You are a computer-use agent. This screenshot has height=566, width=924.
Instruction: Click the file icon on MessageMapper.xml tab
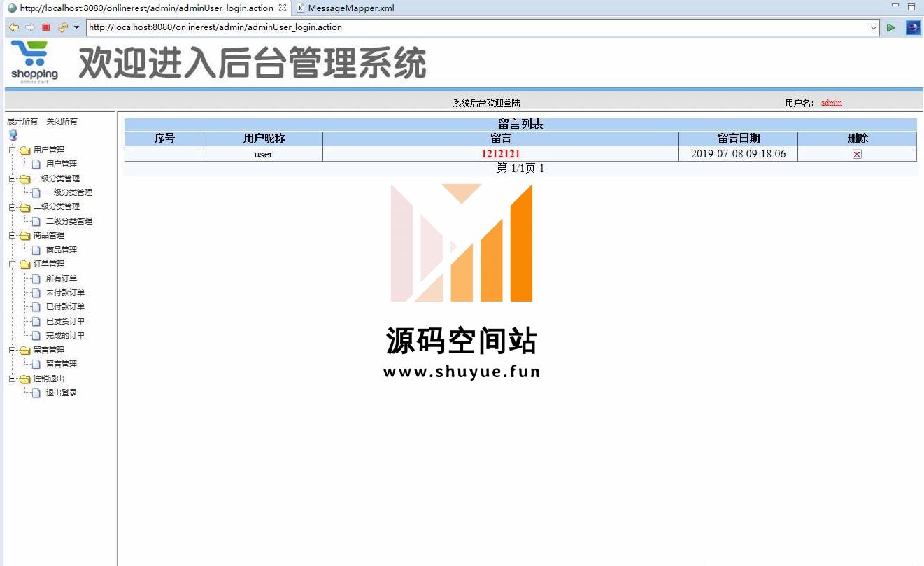pyautogui.click(x=300, y=8)
